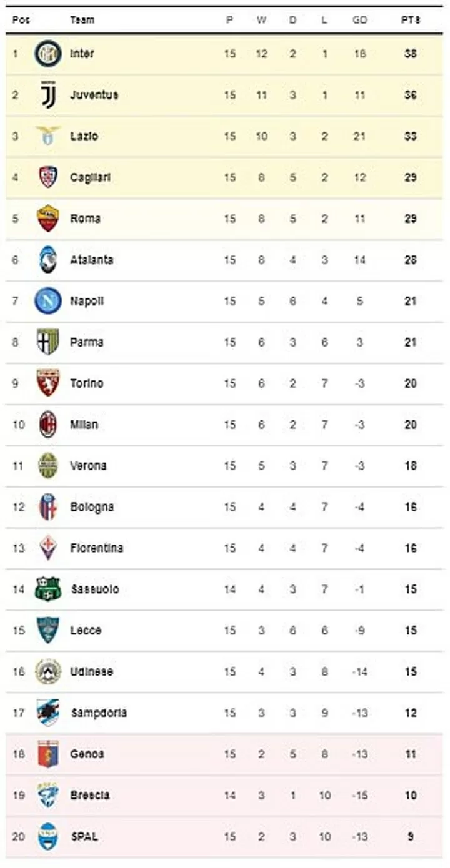Click the Roma club crest
Viewport: 450px width, 868px height.
[48, 219]
